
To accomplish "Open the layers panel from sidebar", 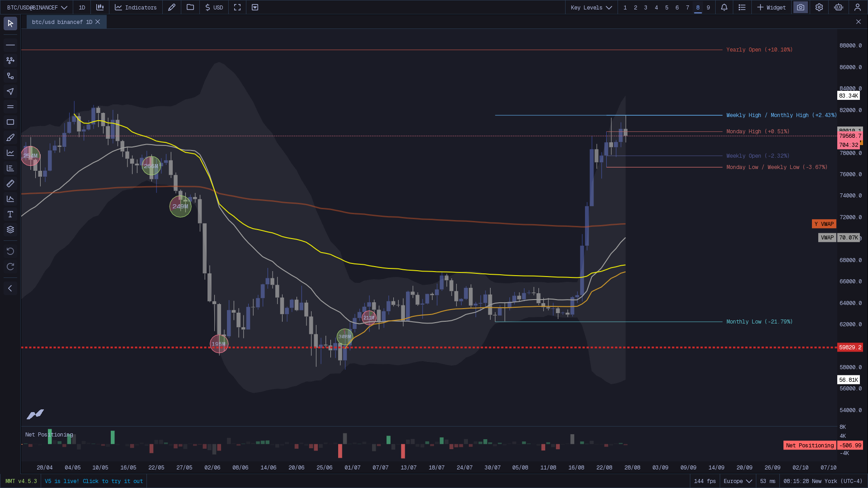I will [10, 230].
